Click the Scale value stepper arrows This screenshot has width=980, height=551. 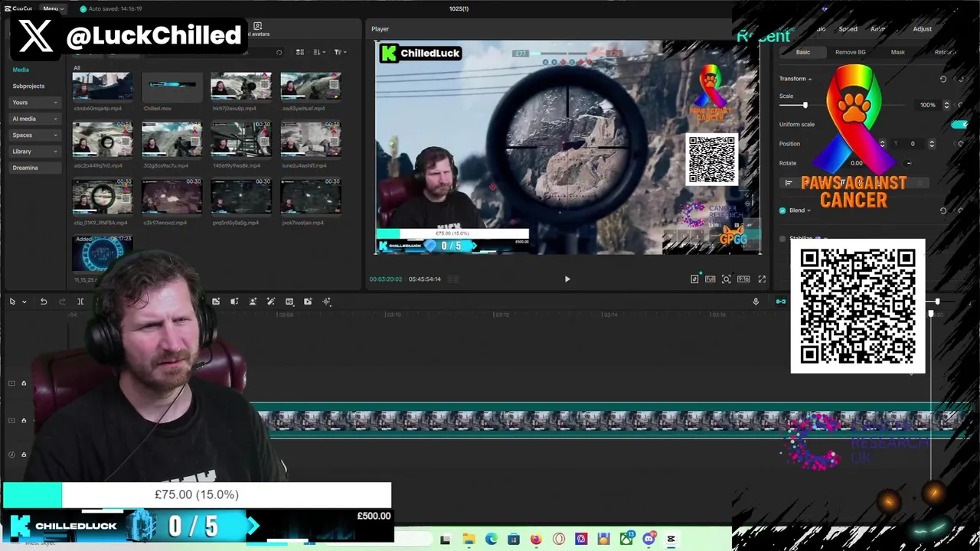click(x=946, y=105)
